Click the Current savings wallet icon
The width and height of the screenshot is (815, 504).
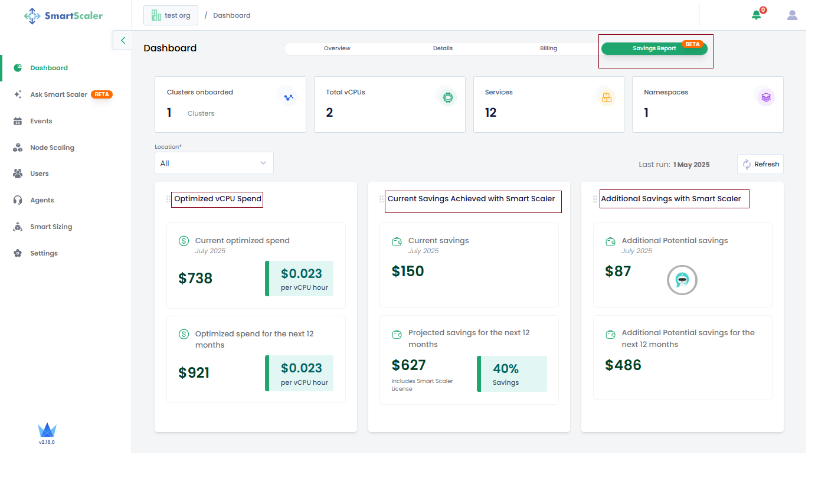click(397, 241)
